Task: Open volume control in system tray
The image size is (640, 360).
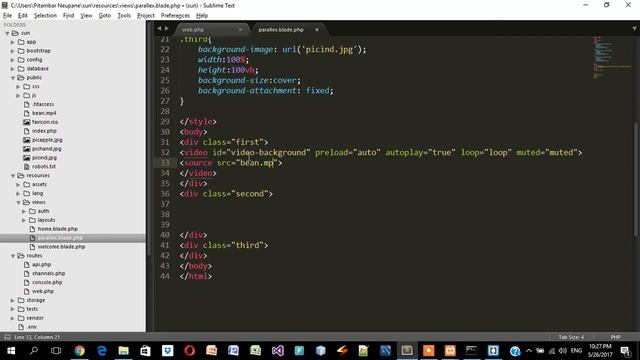Action: [563, 351]
